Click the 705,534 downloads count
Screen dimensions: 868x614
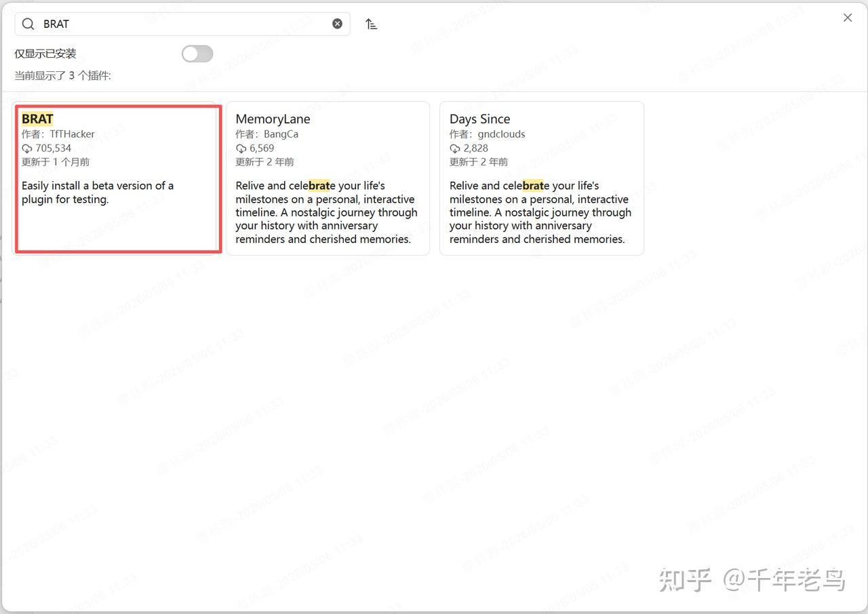pyautogui.click(x=54, y=148)
